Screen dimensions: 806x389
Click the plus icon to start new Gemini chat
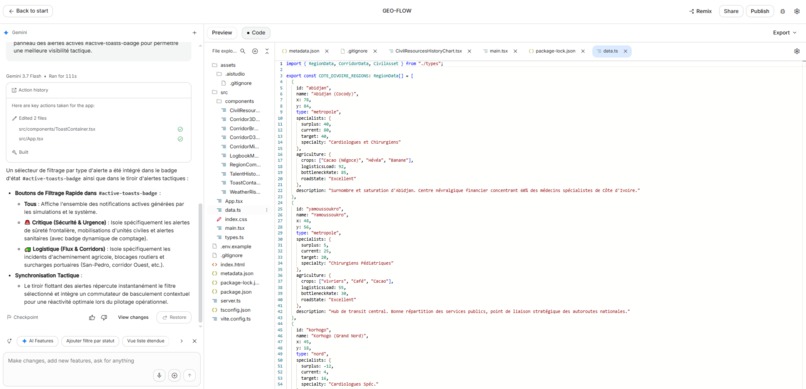click(194, 32)
